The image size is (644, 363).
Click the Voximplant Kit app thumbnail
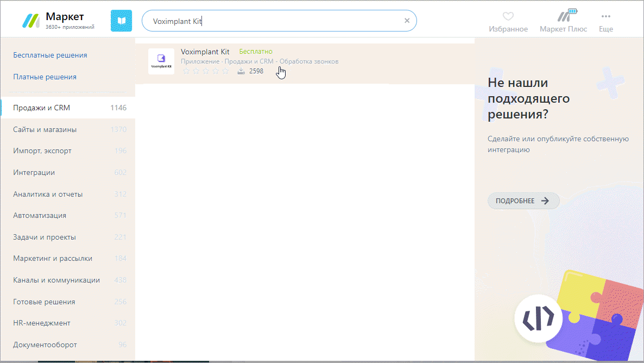point(161,61)
